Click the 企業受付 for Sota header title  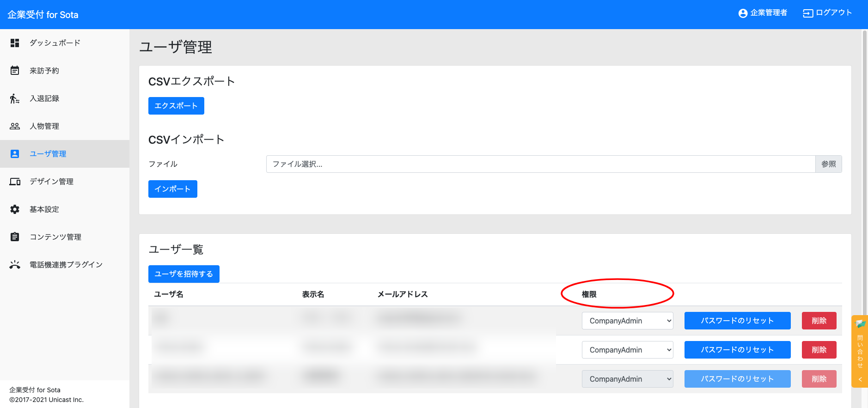pos(43,15)
